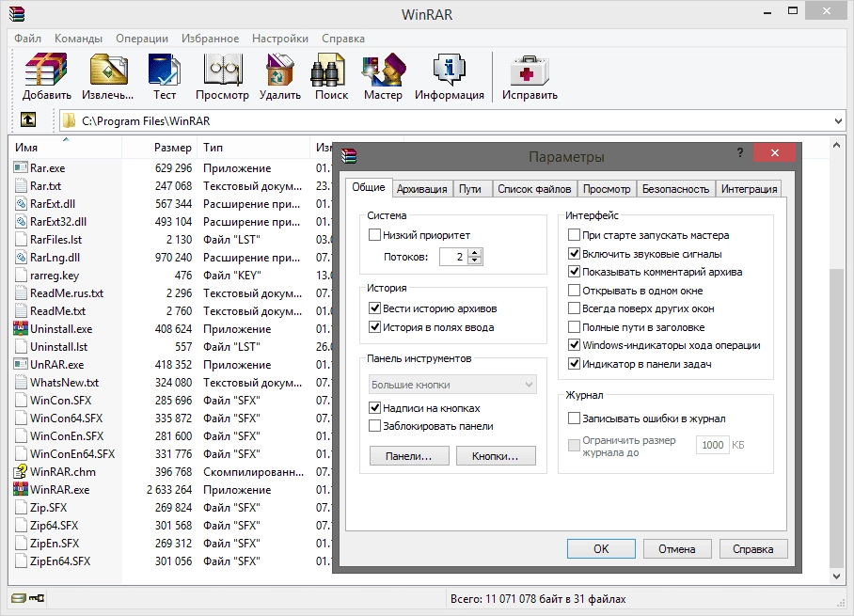
Task: Select the Uninstall.exe file icon
Action: pyautogui.click(x=21, y=328)
